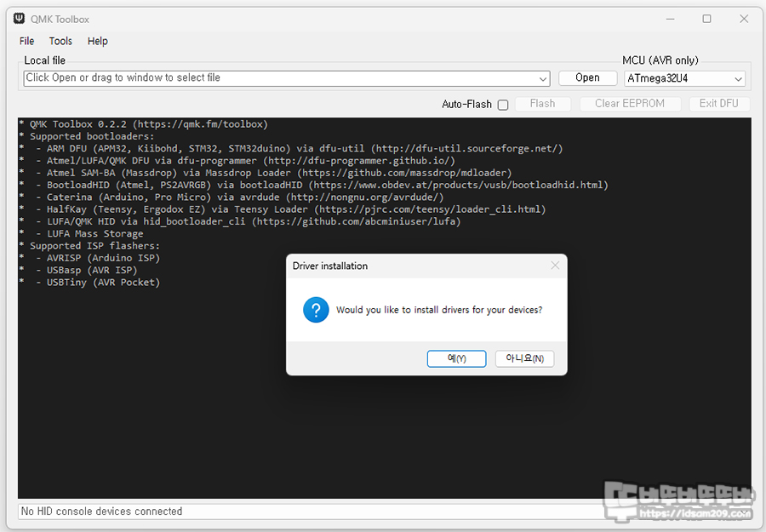Image resolution: width=766 pixels, height=532 pixels.
Task: Click the Atmel SAM-BA (Massdrop) log line
Action: click(x=266, y=173)
